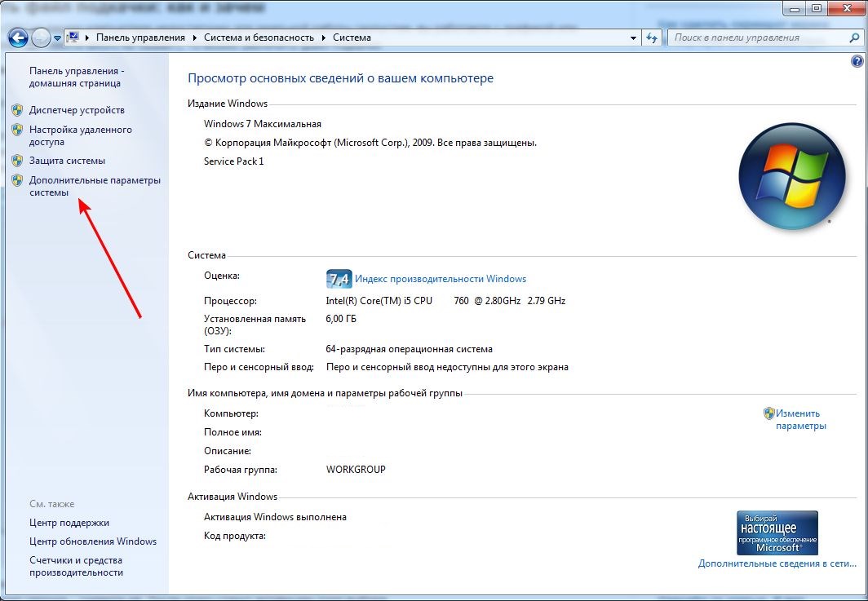Click the search magnifier icon
This screenshot has height=601, width=868.
(854, 38)
